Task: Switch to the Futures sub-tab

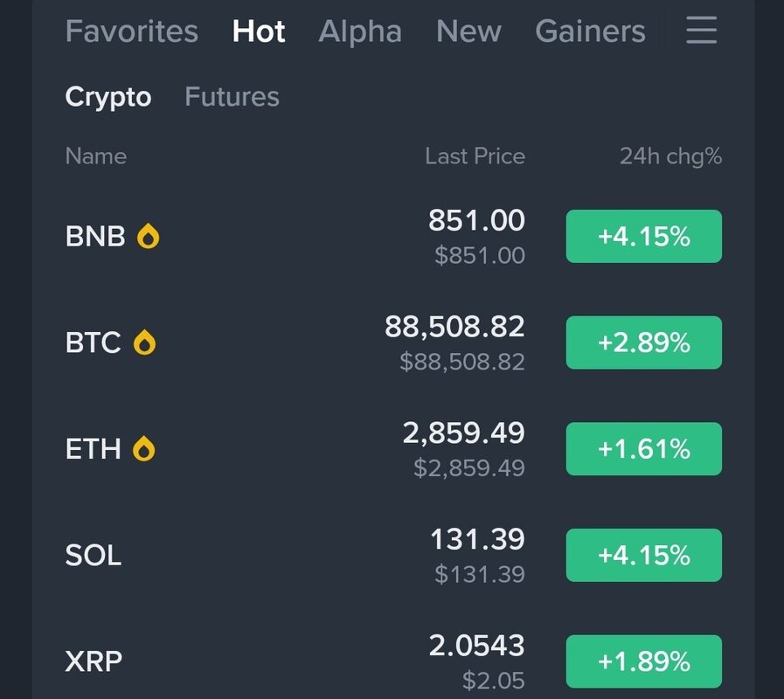Action: point(232,96)
